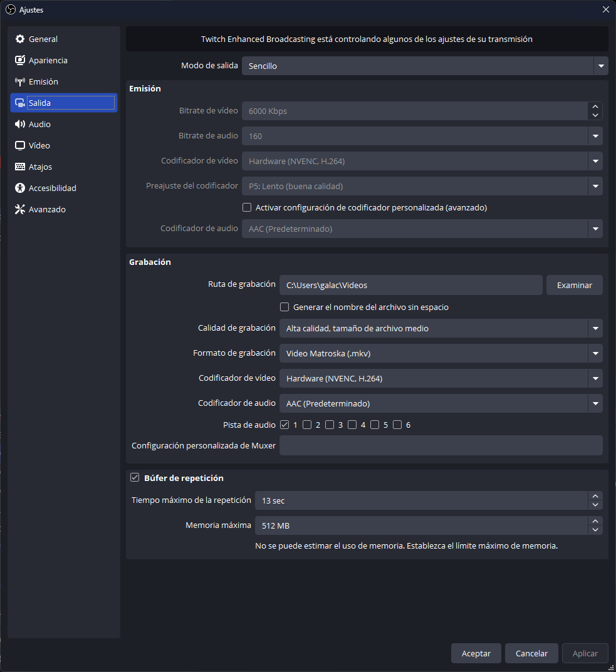Click the Vídeo monitor icon

[x=19, y=146]
